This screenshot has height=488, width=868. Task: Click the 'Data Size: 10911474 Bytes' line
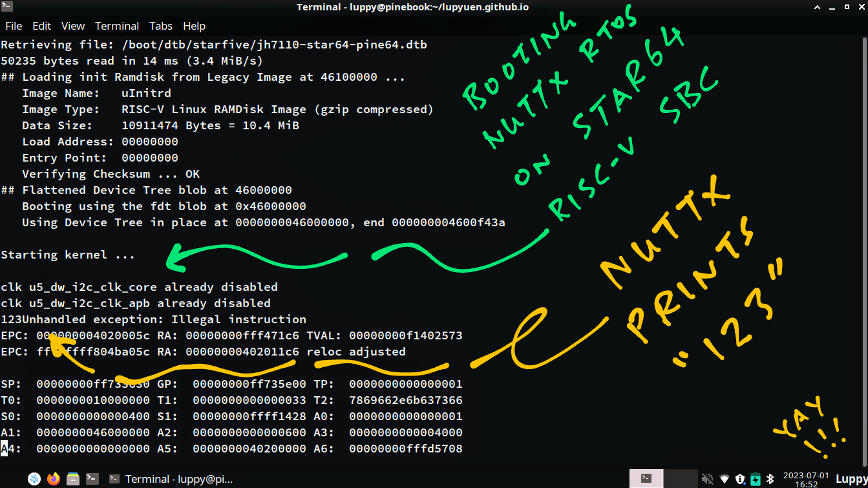(x=160, y=125)
